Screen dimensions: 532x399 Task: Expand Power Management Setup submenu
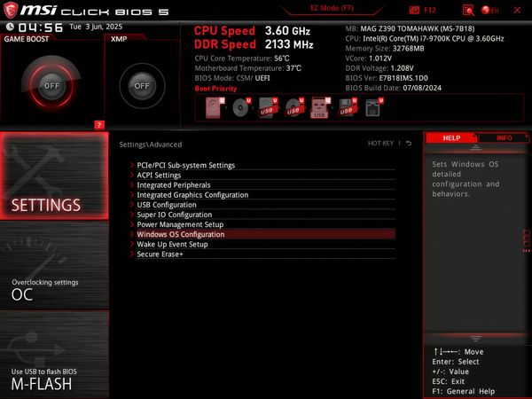180,224
